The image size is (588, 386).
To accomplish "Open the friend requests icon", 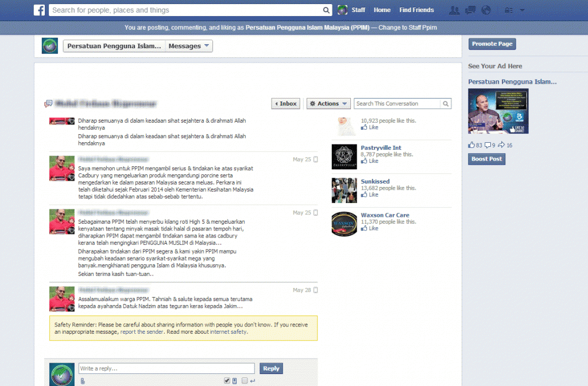I will [454, 10].
